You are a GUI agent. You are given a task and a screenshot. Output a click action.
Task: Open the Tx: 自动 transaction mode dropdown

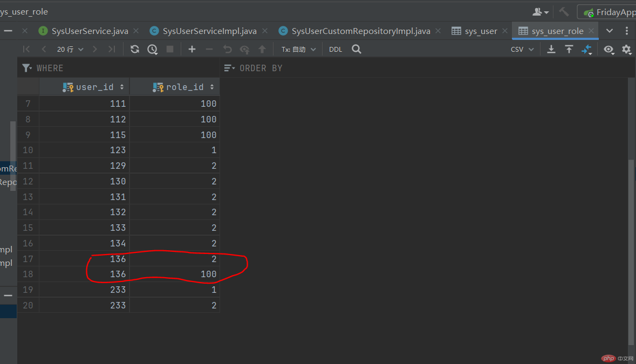[x=298, y=50]
